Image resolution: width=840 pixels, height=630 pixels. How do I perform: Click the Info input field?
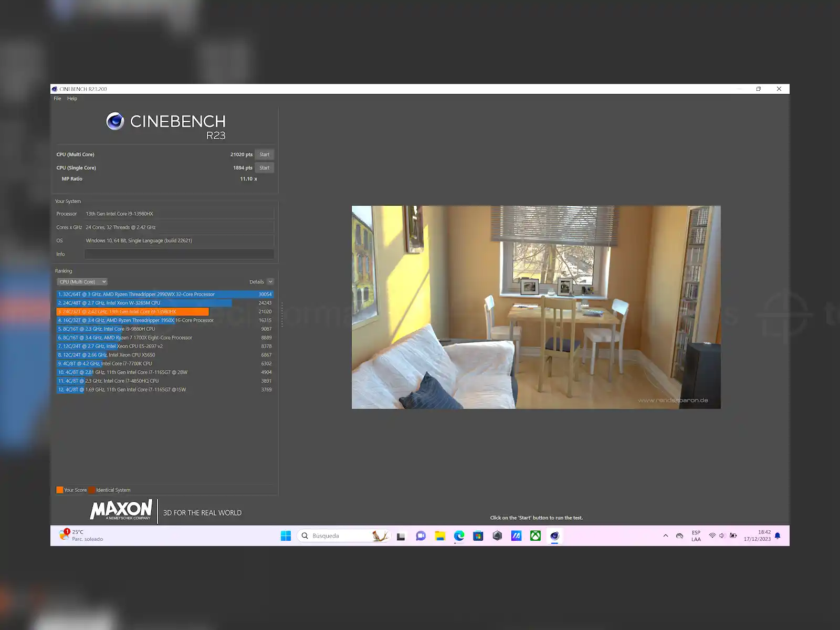[179, 254]
